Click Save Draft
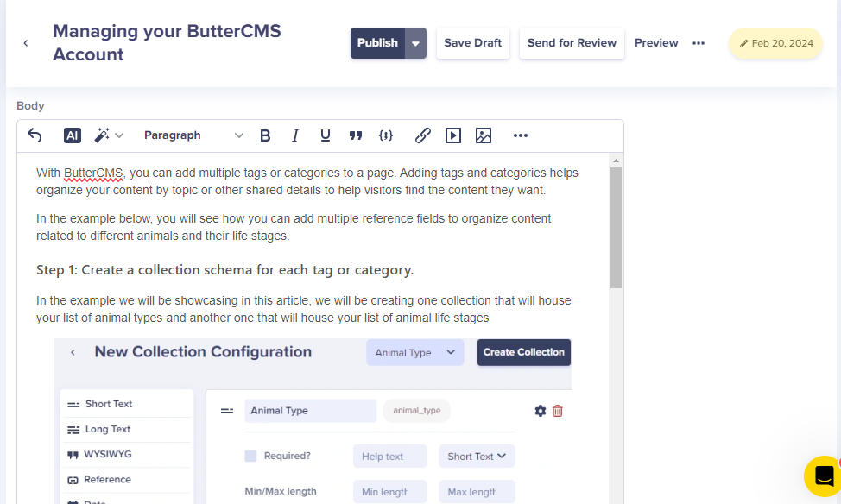Image resolution: width=841 pixels, height=504 pixels. [472, 43]
